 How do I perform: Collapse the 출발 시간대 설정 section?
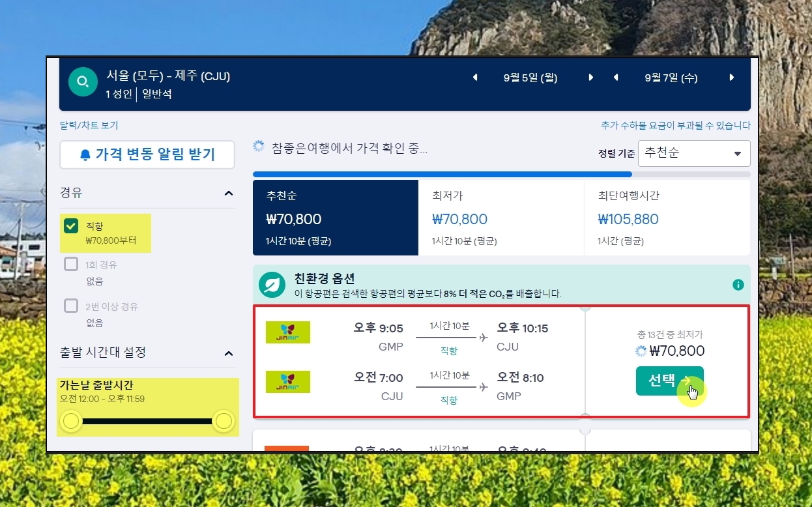point(229,353)
